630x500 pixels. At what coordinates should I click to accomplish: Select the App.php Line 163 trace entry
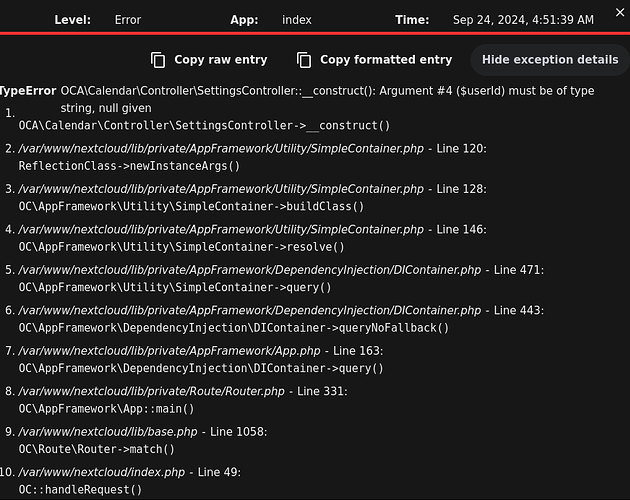pyautogui.click(x=187, y=351)
